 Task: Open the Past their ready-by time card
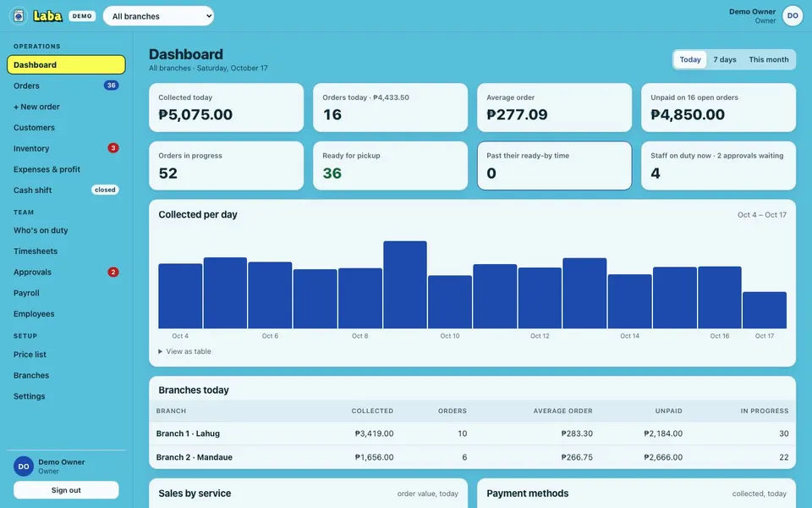coord(554,166)
